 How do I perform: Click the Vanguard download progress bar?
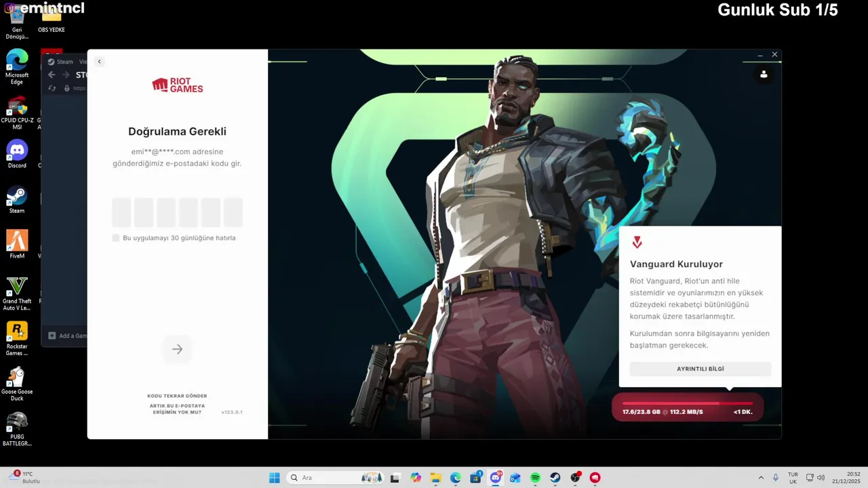pos(688,403)
